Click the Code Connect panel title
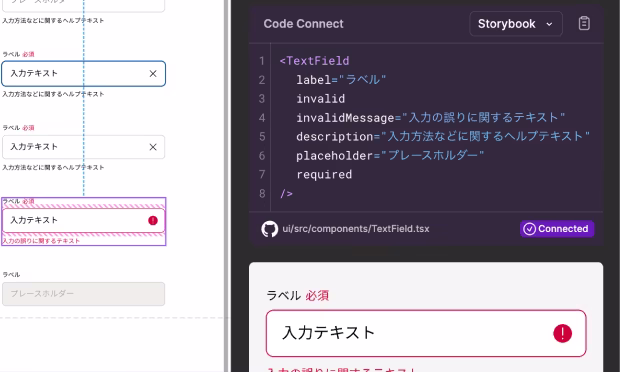 [304, 24]
